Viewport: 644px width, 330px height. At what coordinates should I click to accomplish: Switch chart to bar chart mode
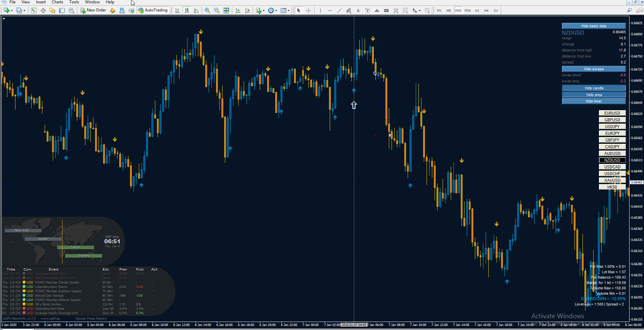177,10
